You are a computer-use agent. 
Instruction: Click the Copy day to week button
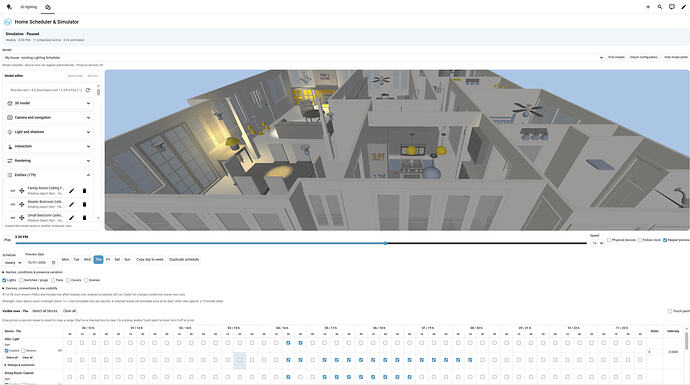coord(150,260)
